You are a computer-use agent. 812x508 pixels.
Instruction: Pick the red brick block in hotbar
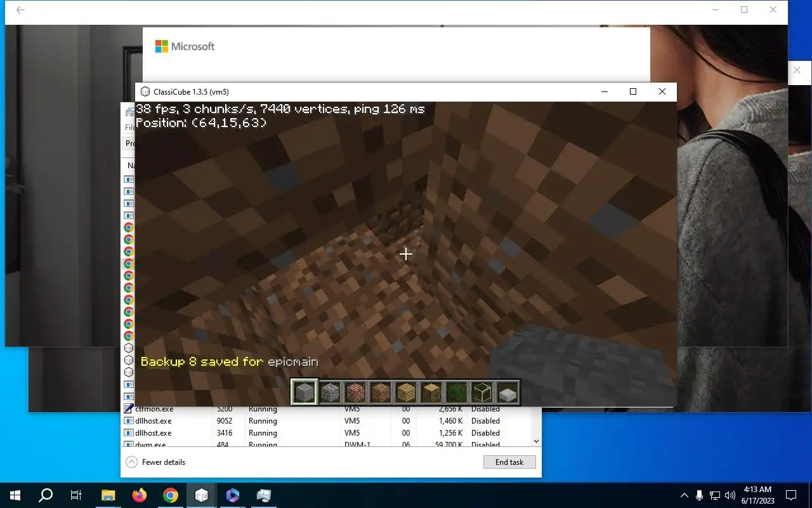click(x=355, y=392)
